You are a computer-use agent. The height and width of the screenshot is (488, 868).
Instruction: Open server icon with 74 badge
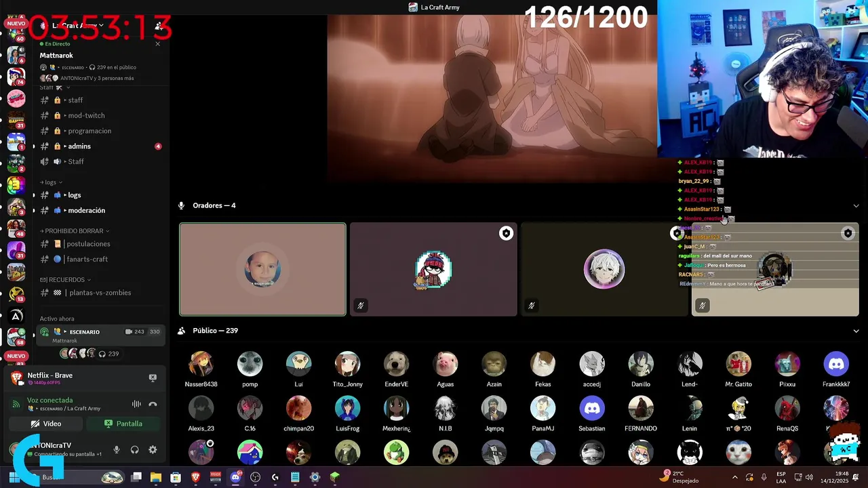click(x=16, y=76)
